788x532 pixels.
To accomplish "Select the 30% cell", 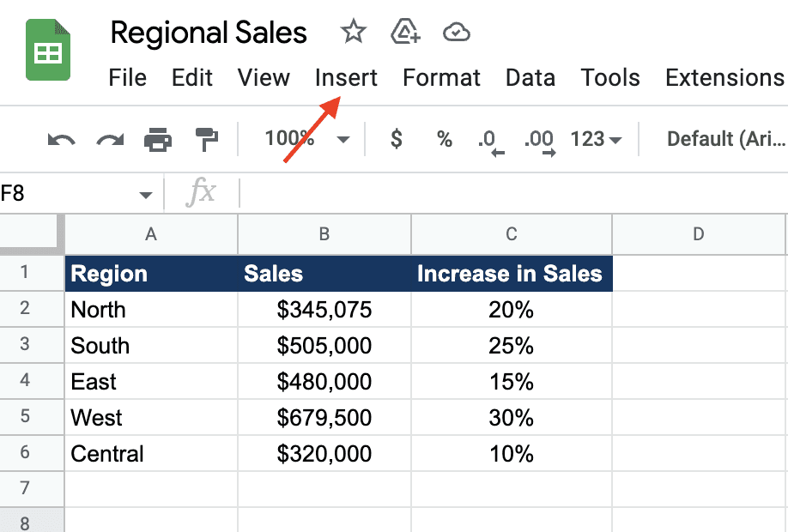I will [x=512, y=418].
